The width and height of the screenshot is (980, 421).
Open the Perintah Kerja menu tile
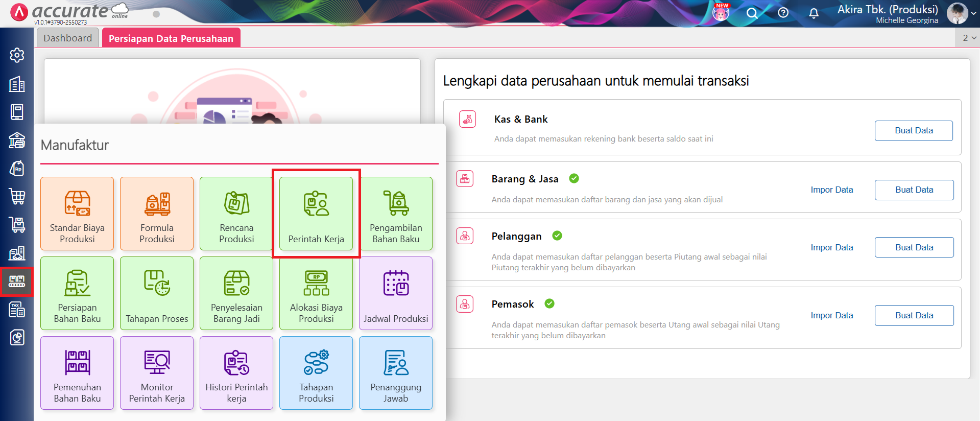click(x=316, y=214)
